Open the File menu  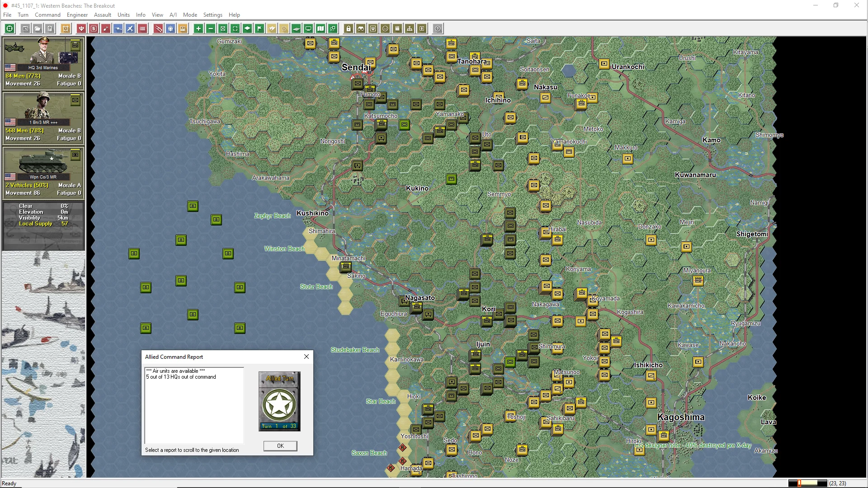point(7,15)
